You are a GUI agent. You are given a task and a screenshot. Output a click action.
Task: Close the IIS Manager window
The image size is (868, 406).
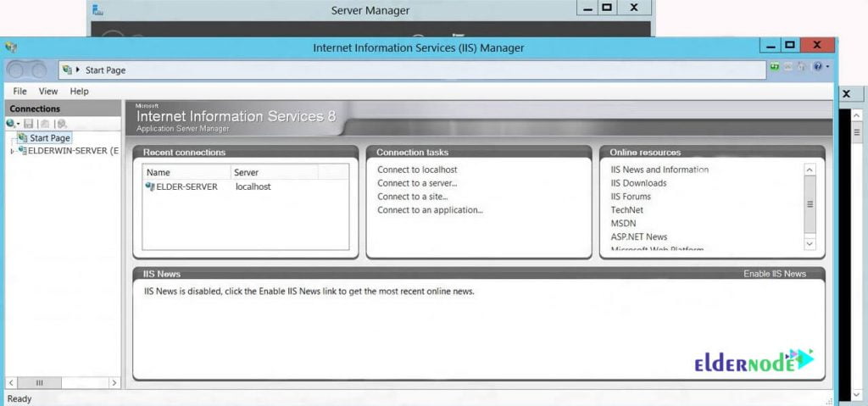(818, 46)
